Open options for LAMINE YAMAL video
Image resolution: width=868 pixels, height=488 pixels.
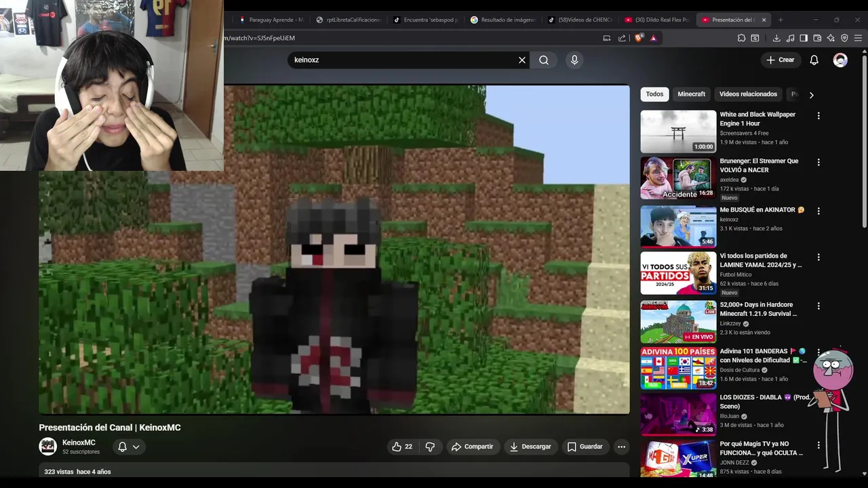tap(818, 257)
